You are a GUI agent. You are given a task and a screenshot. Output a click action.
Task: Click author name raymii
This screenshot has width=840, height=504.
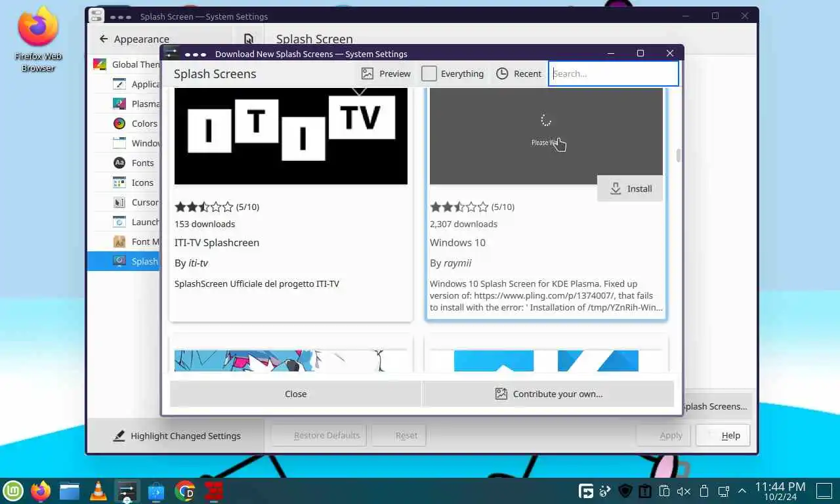click(x=457, y=262)
